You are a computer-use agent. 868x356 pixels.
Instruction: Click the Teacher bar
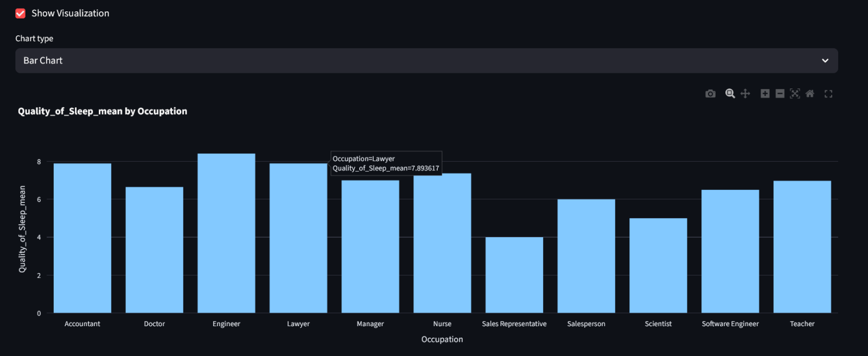tap(802, 247)
